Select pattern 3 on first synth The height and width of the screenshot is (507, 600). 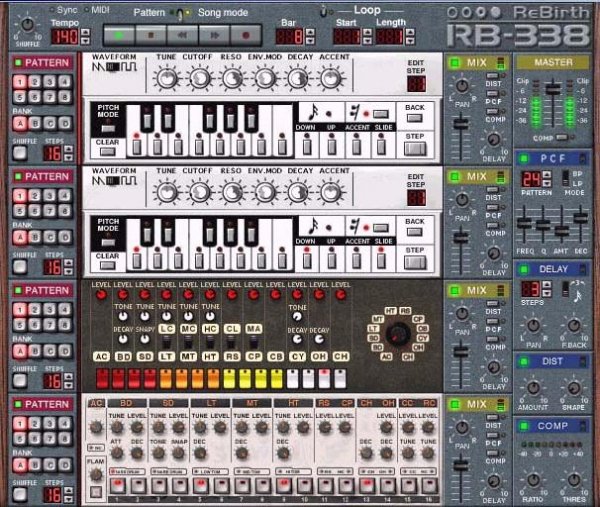point(50,82)
